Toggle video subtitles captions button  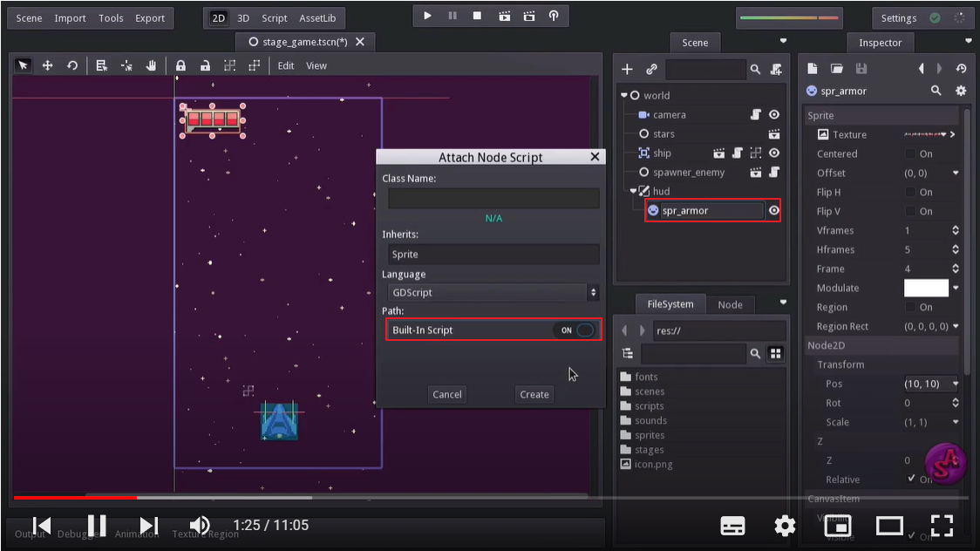732,526
